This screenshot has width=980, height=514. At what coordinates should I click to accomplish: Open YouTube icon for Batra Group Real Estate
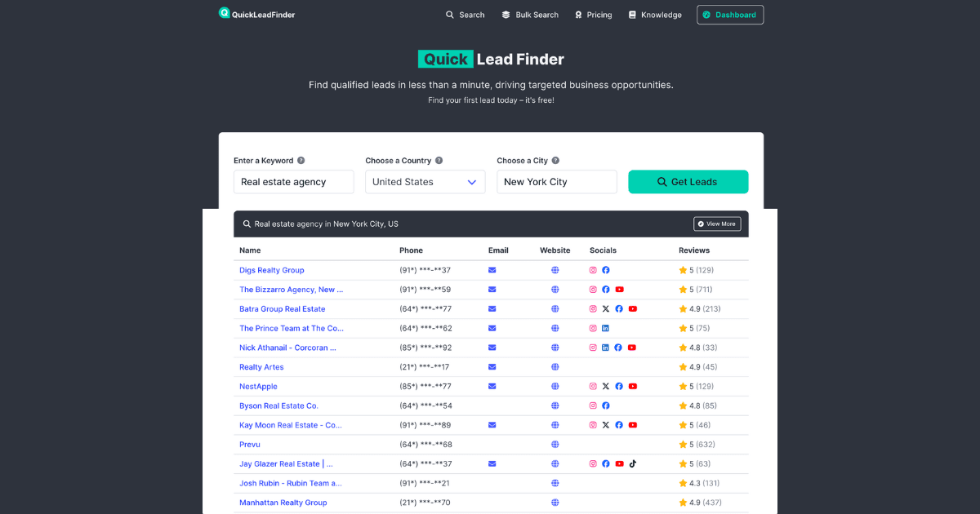tap(633, 309)
